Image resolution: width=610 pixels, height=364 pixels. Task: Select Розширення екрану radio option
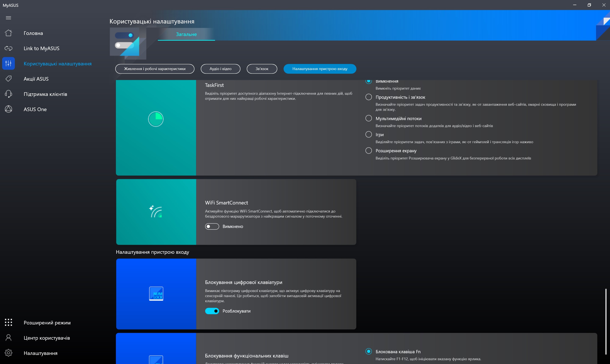(369, 150)
